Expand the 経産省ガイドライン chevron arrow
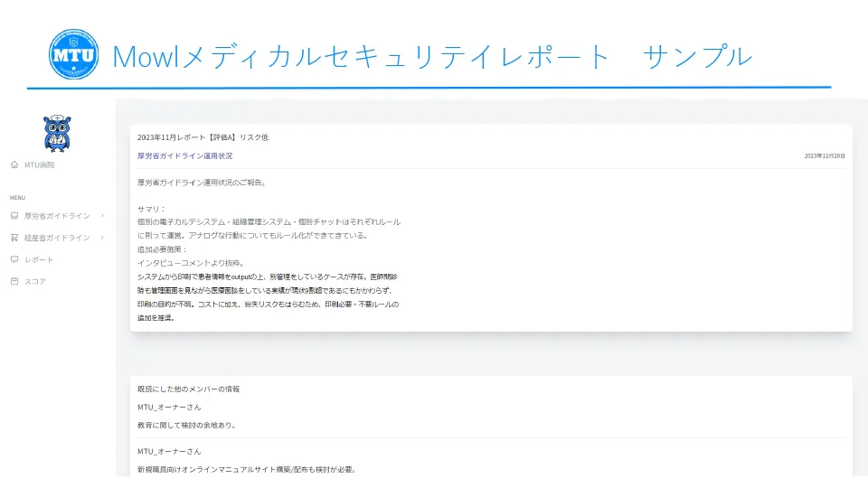 102,238
